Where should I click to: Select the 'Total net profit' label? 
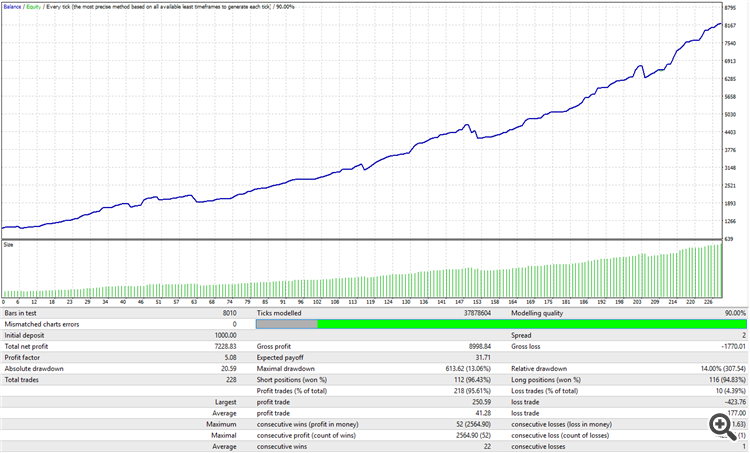tap(26, 346)
